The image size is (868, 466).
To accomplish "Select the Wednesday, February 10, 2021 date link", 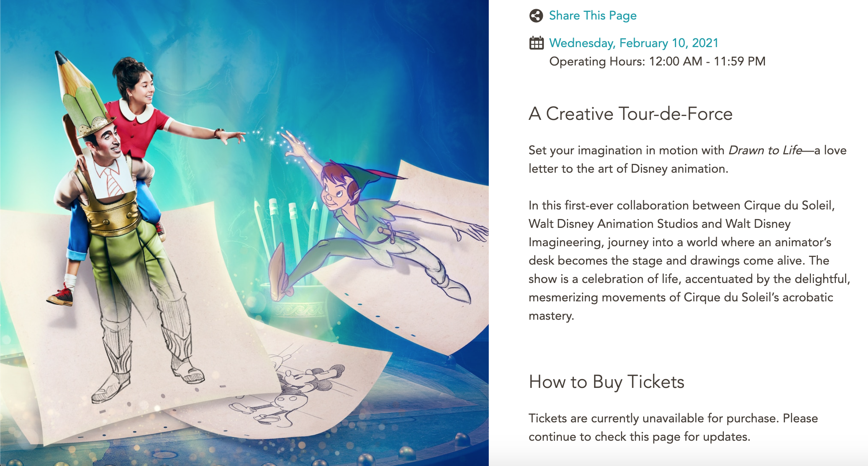I will coord(634,43).
